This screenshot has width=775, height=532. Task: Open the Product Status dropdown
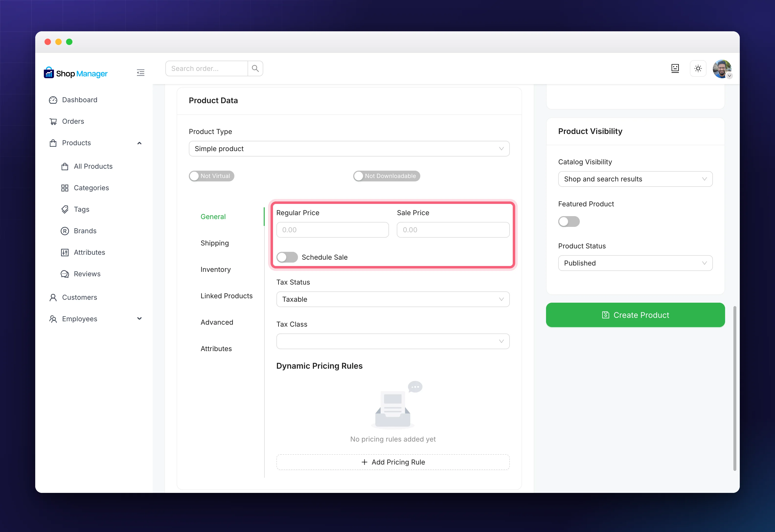[635, 263]
